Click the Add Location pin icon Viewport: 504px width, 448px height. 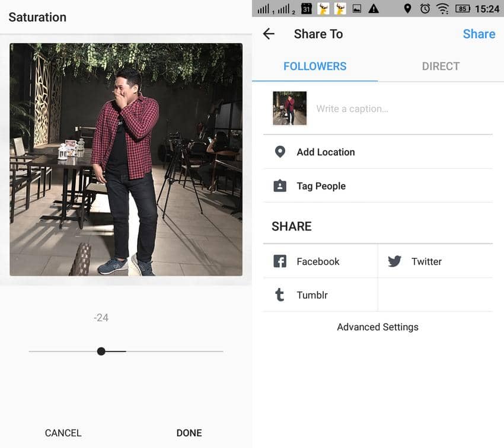(x=280, y=152)
